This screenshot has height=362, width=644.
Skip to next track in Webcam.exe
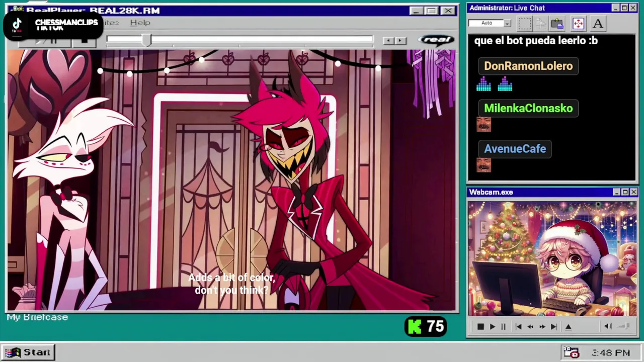pos(553,327)
